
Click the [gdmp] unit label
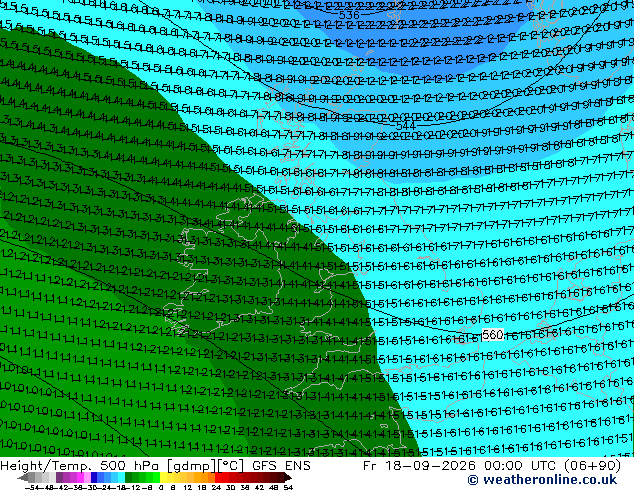coord(190,466)
